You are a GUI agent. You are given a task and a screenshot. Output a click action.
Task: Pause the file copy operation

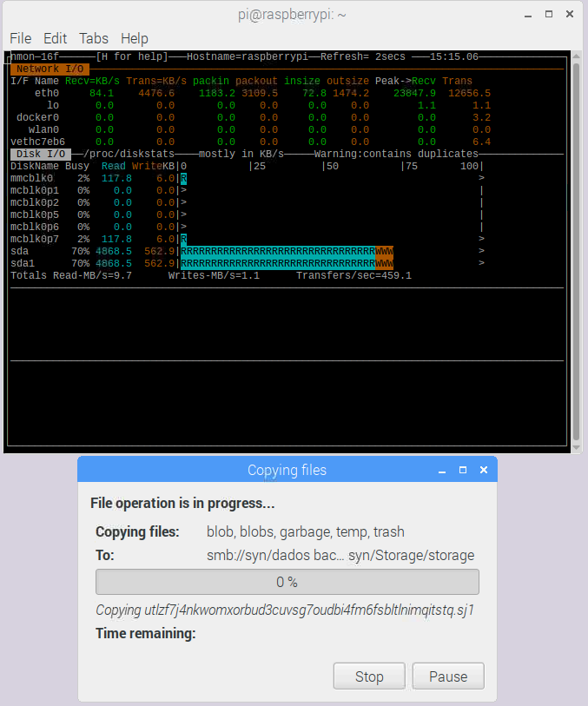(448, 676)
